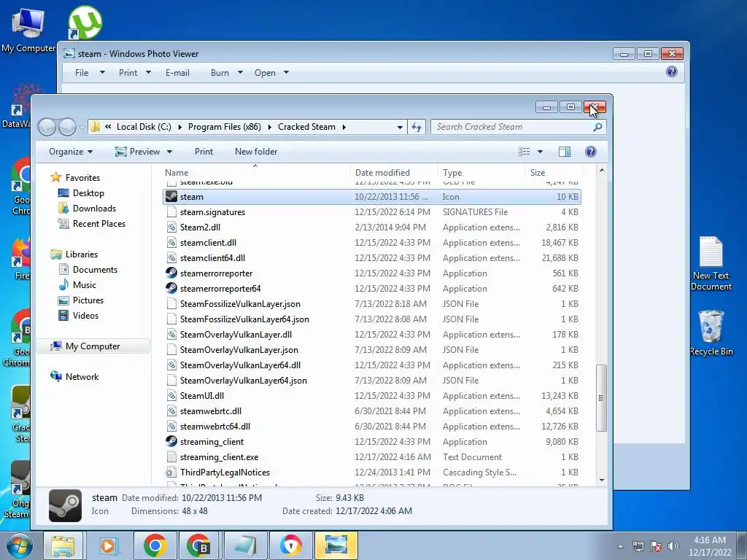Expand Cracked Steam breadcrumb arrow

(x=344, y=127)
